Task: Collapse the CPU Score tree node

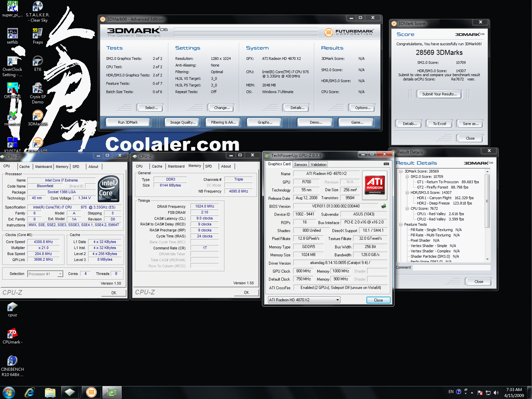Action: [407, 208]
